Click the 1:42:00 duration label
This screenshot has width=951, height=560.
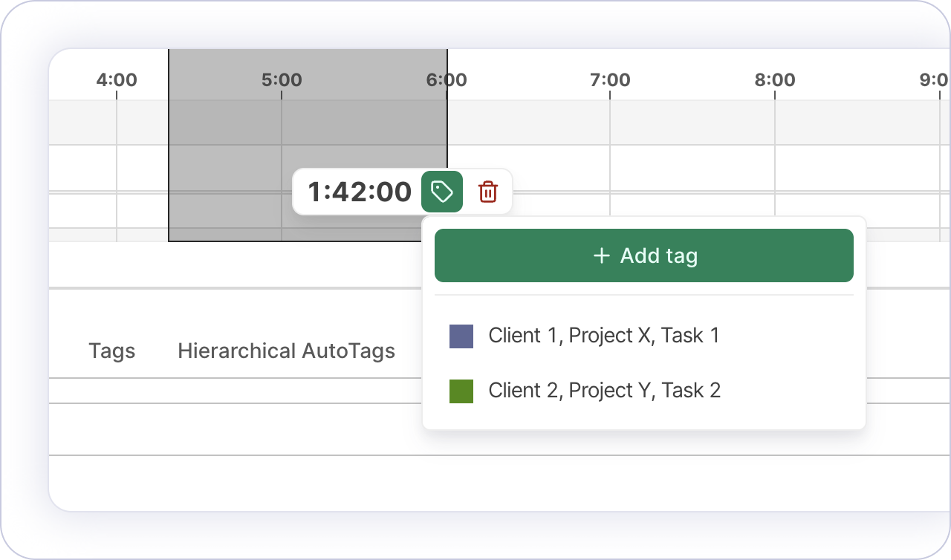(x=359, y=192)
